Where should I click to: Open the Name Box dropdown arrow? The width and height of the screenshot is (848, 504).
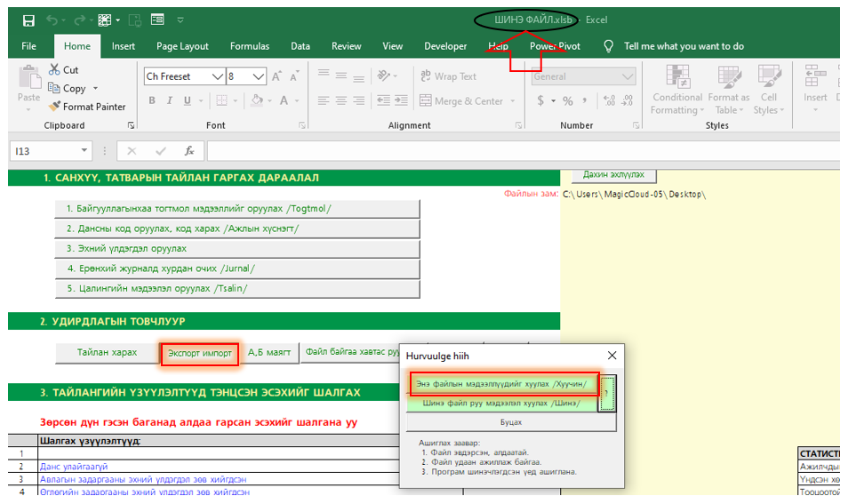coord(84,151)
